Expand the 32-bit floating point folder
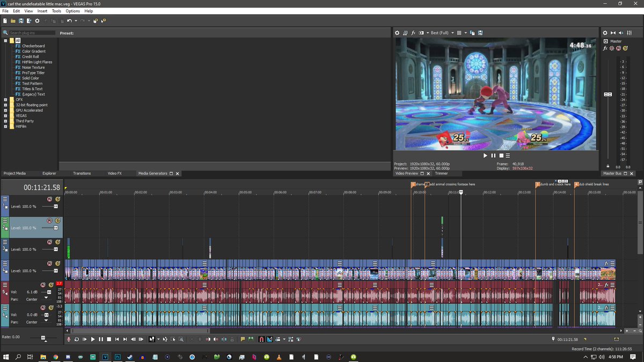The height and width of the screenshot is (362, 644). (x=5, y=105)
